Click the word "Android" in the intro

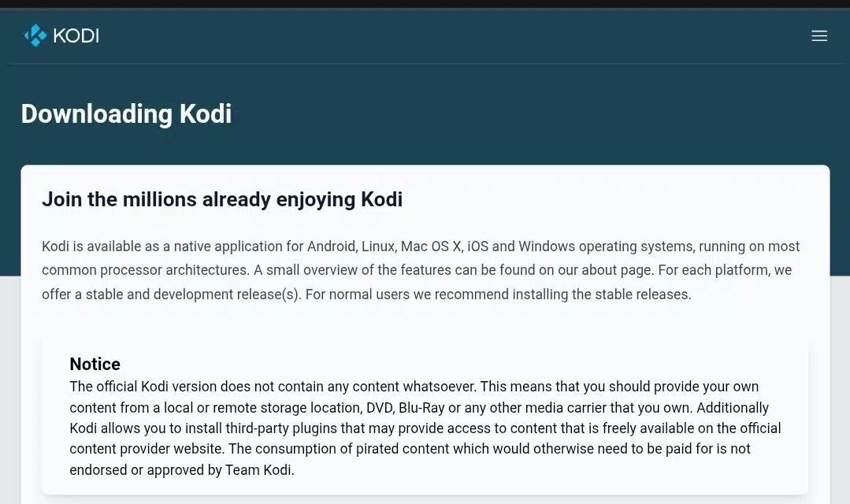(x=331, y=246)
